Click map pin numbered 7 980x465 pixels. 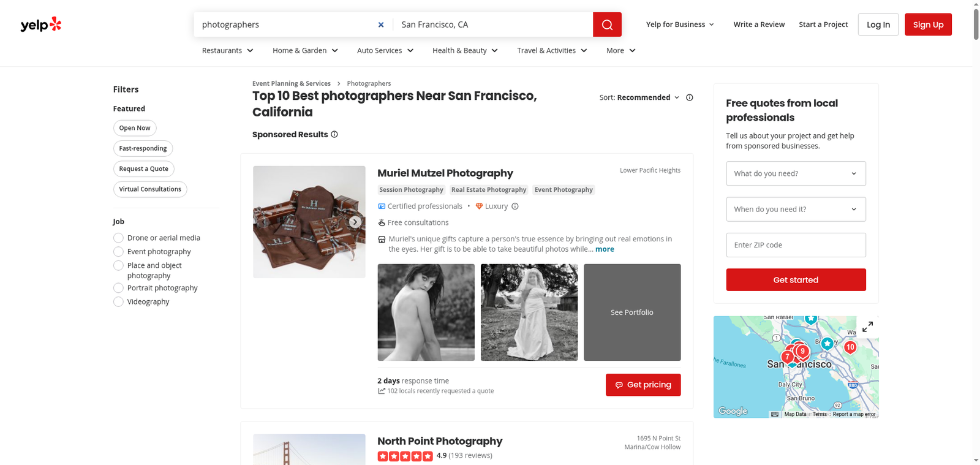click(x=787, y=357)
